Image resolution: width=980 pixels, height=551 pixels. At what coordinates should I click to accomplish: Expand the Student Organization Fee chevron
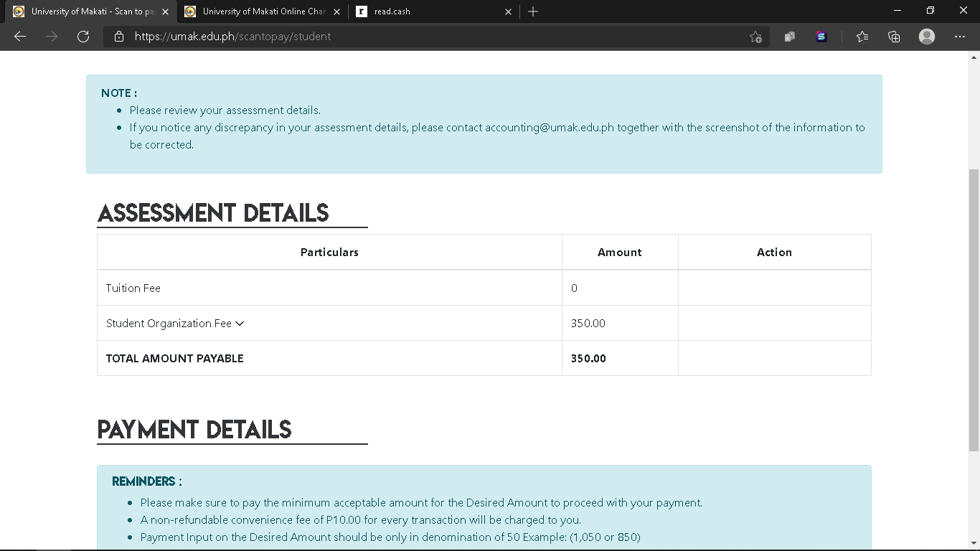[x=240, y=324]
